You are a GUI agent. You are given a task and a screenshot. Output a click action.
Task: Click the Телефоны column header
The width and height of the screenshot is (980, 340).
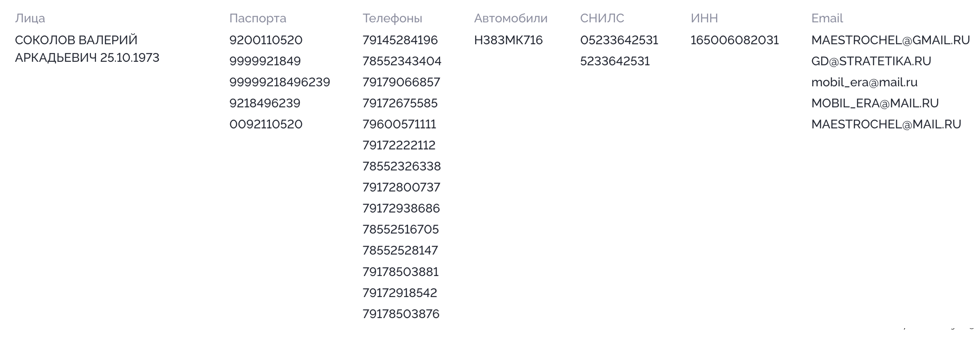(x=392, y=18)
